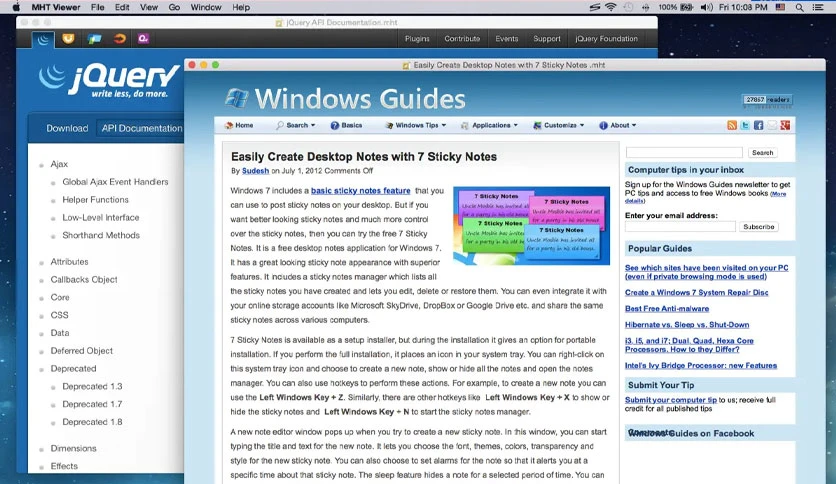
Task: Click Submit your computer tip link
Action: [671, 400]
